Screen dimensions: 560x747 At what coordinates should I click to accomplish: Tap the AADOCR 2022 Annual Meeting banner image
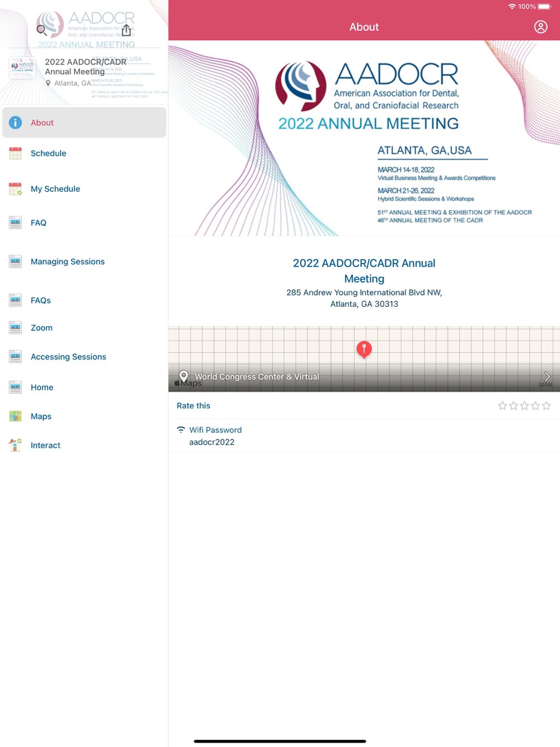pyautogui.click(x=364, y=138)
